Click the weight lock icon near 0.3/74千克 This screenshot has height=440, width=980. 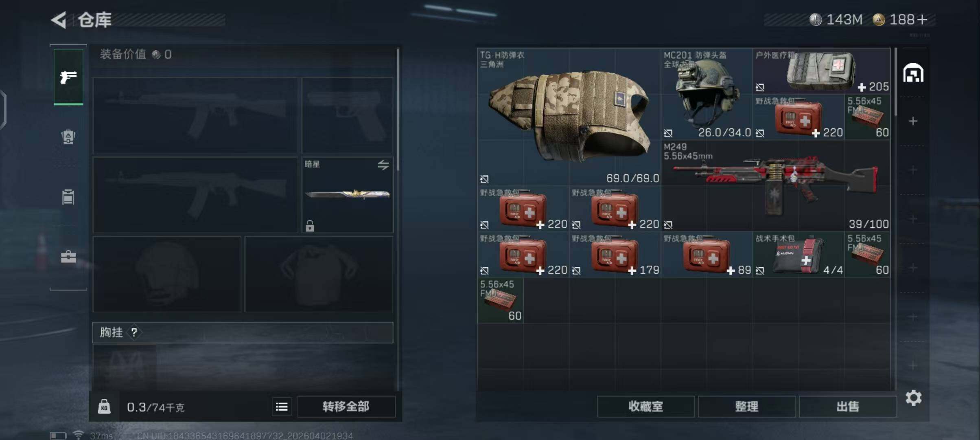[104, 407]
